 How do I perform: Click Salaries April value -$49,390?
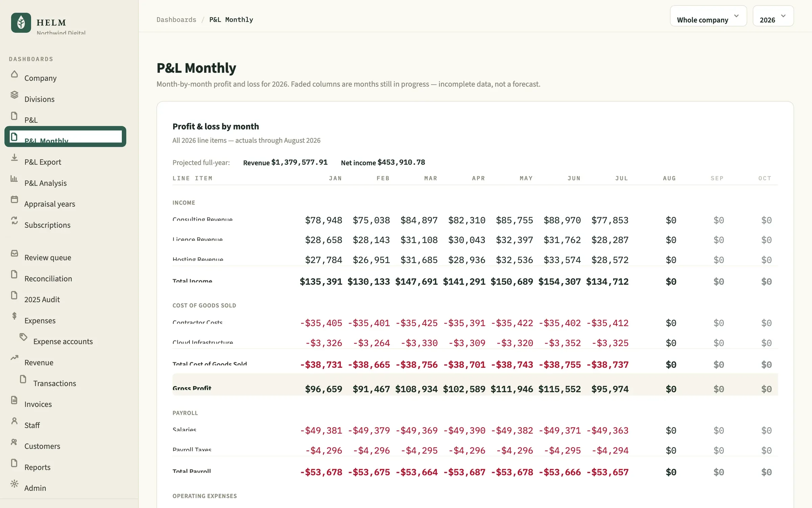[464, 430]
